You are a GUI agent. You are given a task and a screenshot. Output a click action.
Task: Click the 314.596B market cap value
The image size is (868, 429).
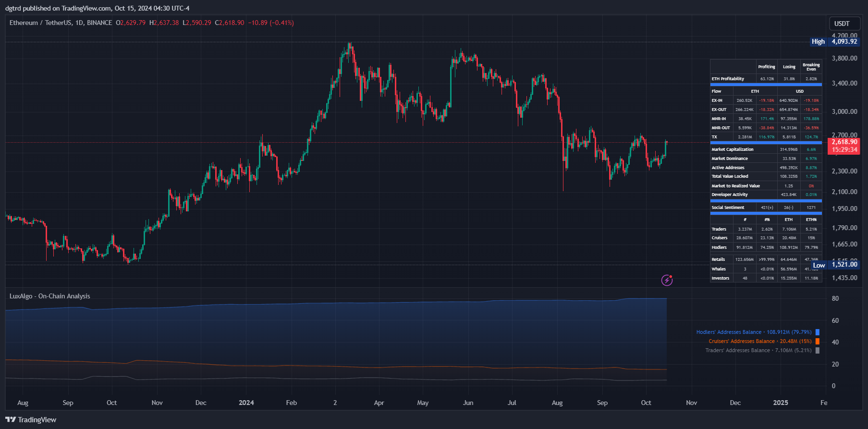coord(789,149)
